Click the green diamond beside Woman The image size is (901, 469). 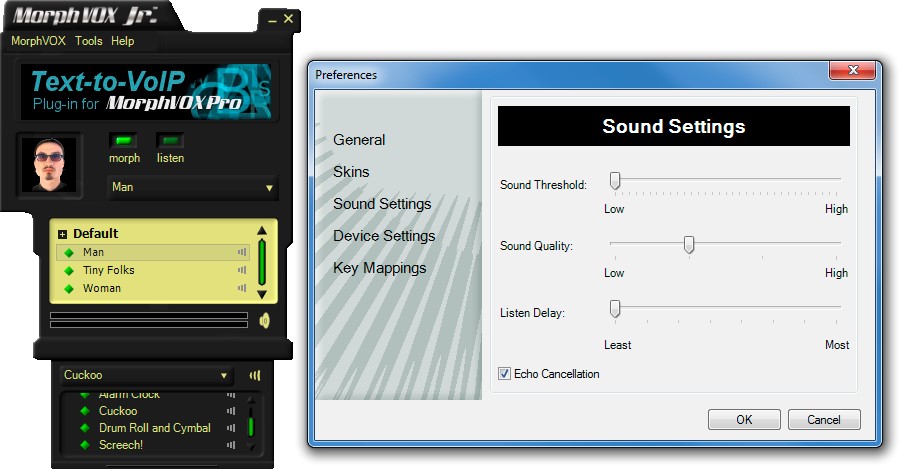pos(70,289)
